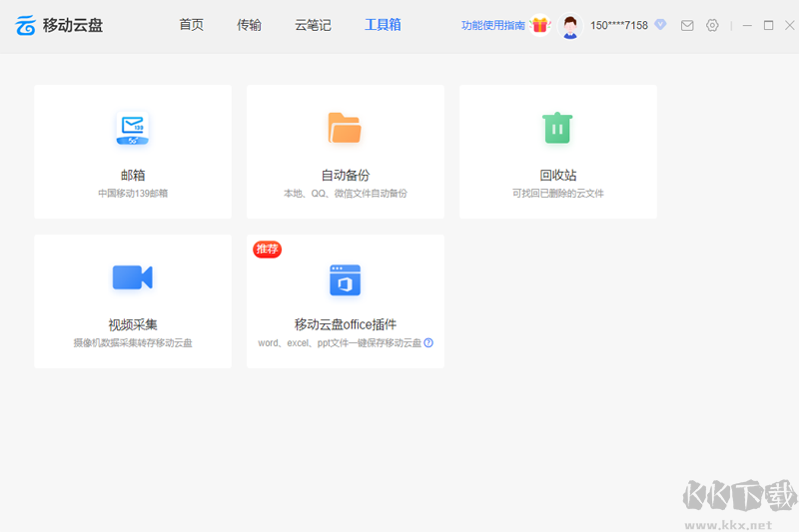Click the word、excel、ppt description text
This screenshot has width=799, height=532.
[x=340, y=342]
